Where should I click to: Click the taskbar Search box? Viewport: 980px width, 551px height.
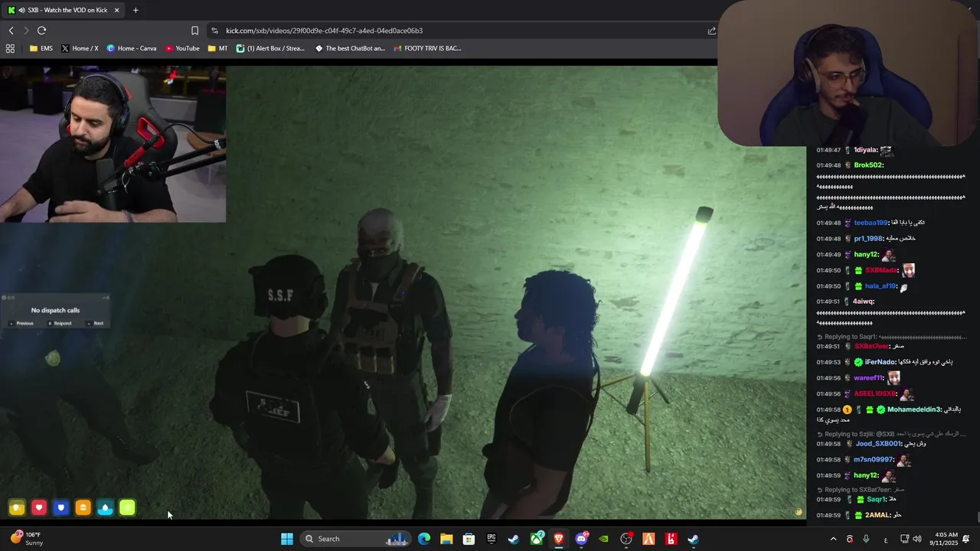tap(356, 539)
